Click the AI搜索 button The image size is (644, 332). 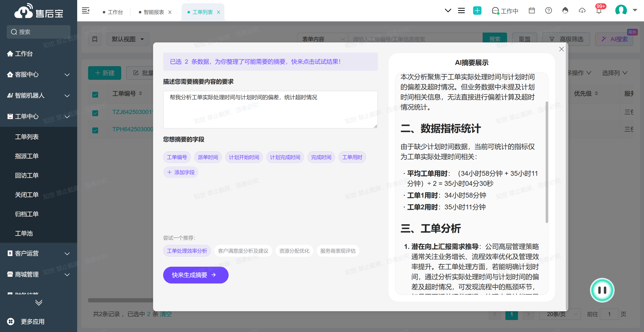coord(614,39)
